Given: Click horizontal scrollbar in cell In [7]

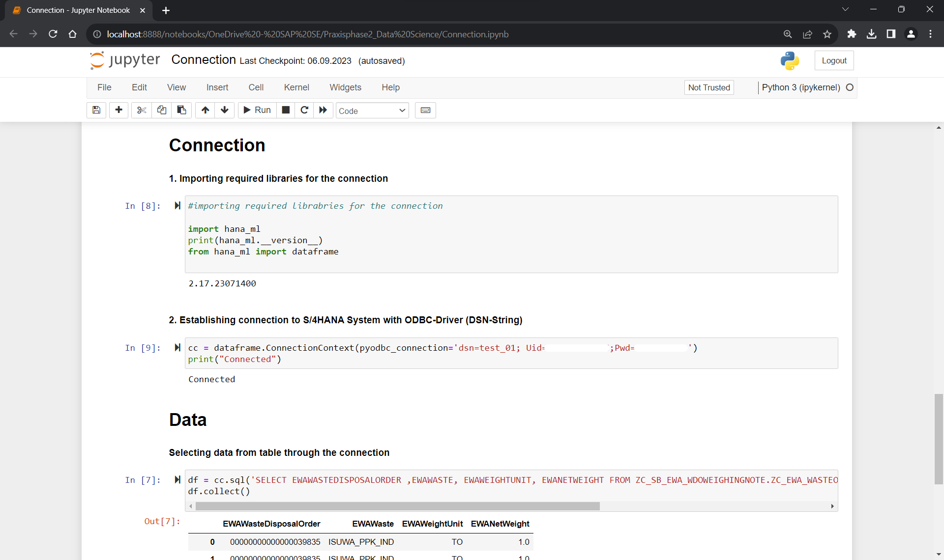Looking at the screenshot, I should click(397, 506).
